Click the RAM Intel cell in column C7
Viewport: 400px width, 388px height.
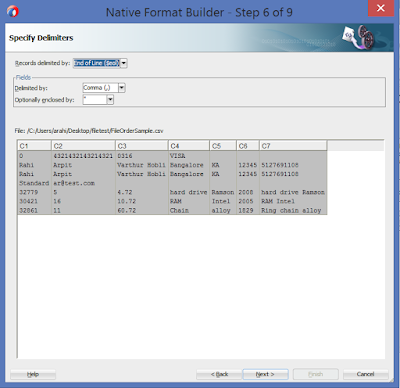(x=293, y=201)
